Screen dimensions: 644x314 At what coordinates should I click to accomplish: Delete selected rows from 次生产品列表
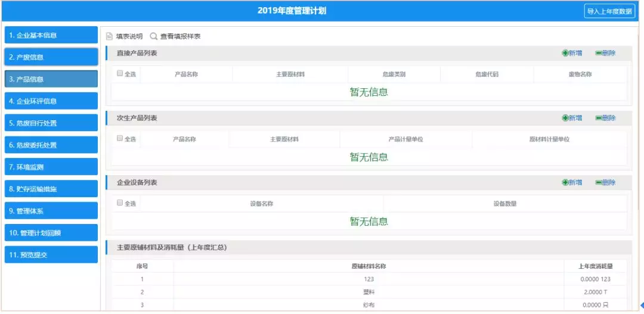pyautogui.click(x=605, y=118)
